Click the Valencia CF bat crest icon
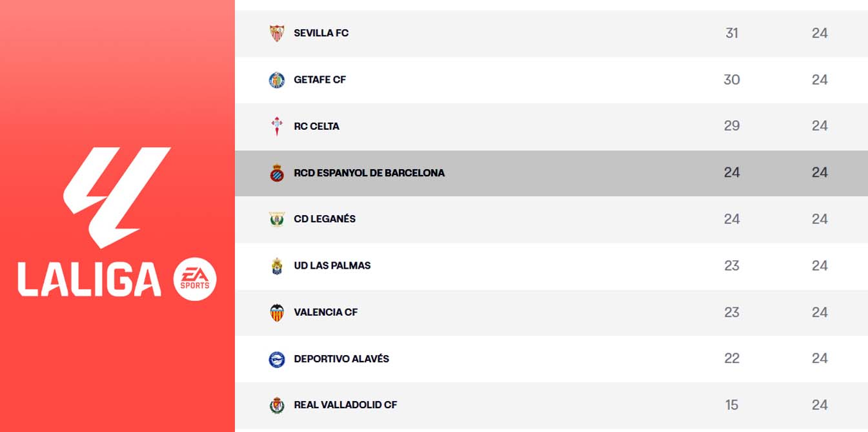Image resolution: width=868 pixels, height=432 pixels. pyautogui.click(x=277, y=313)
